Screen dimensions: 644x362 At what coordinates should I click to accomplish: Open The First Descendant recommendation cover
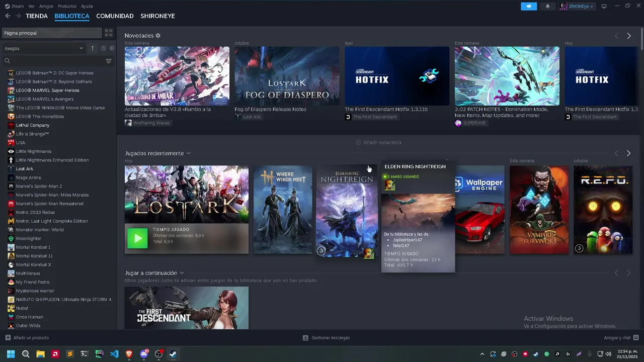click(x=187, y=308)
